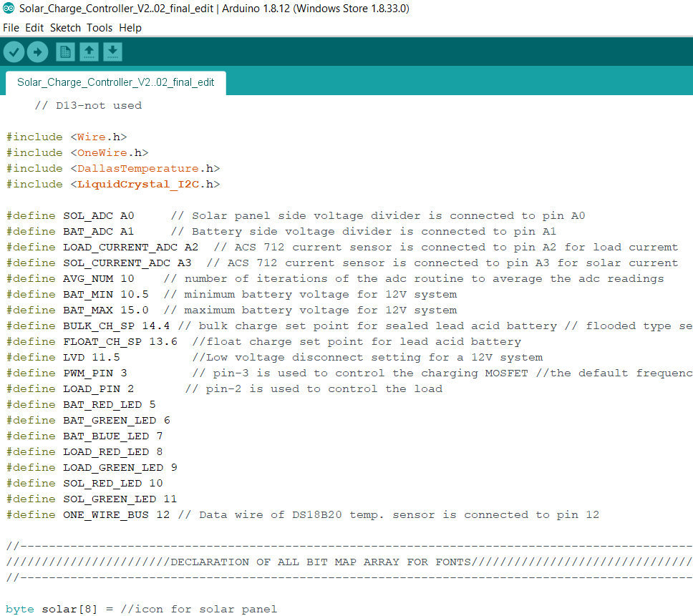This screenshot has height=616, width=693.
Task: Open the Sketch menu
Action: [x=65, y=28]
